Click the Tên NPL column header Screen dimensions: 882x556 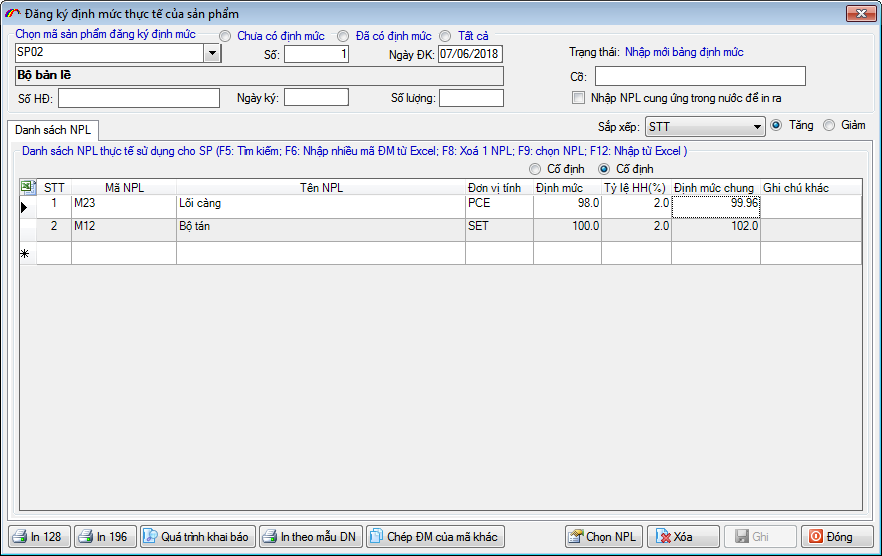(x=320, y=187)
